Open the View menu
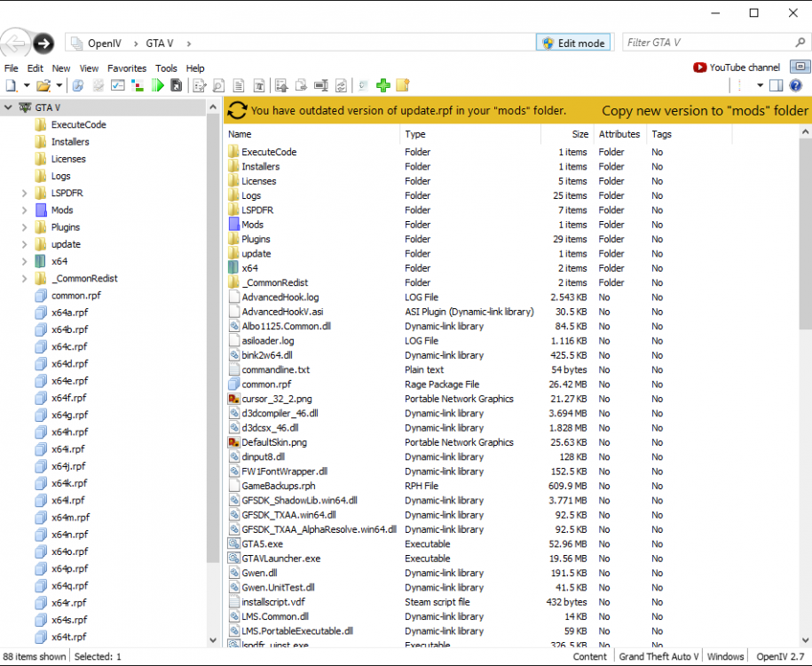 click(x=89, y=68)
